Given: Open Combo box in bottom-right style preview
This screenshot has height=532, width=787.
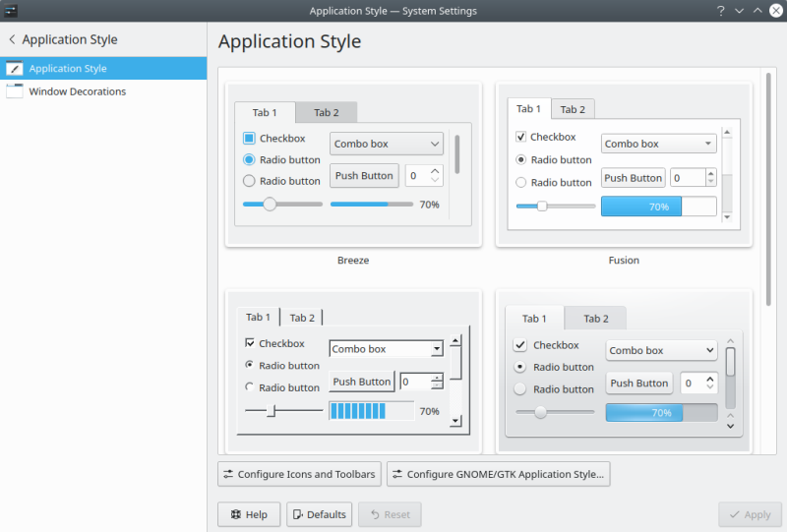Looking at the screenshot, I should [661, 350].
